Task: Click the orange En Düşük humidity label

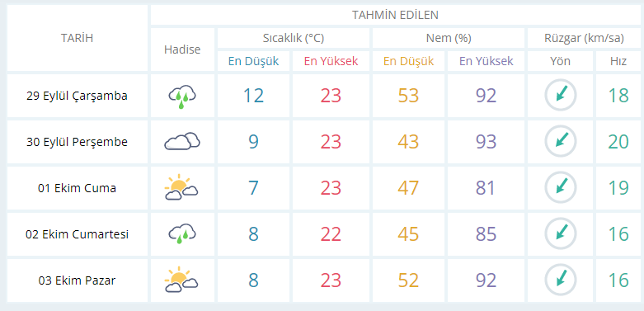Action: pos(408,61)
